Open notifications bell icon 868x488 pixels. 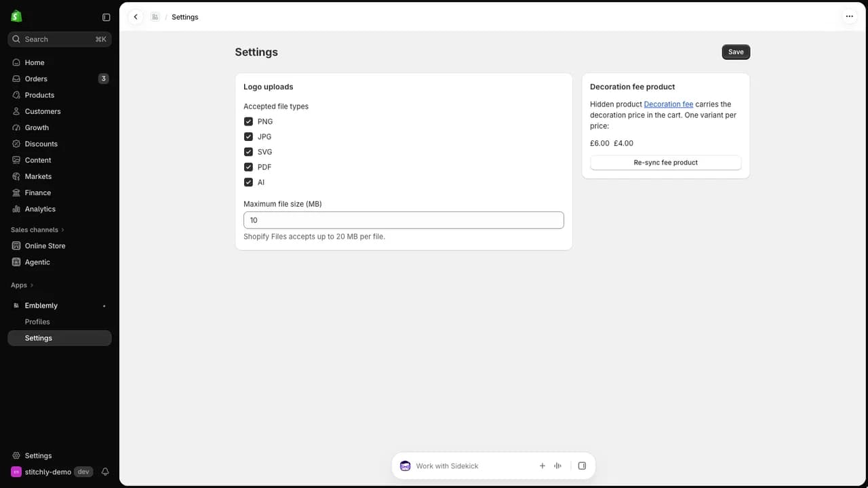(x=105, y=472)
